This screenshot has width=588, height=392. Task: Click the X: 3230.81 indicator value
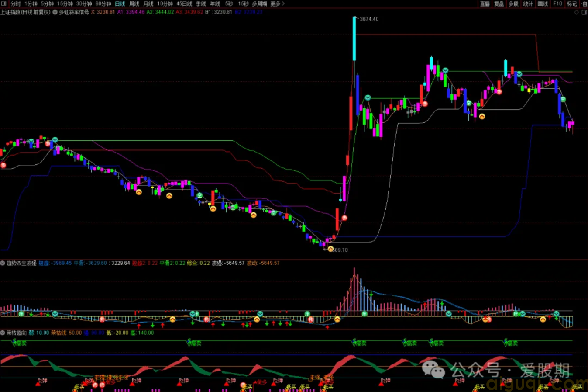(x=103, y=12)
